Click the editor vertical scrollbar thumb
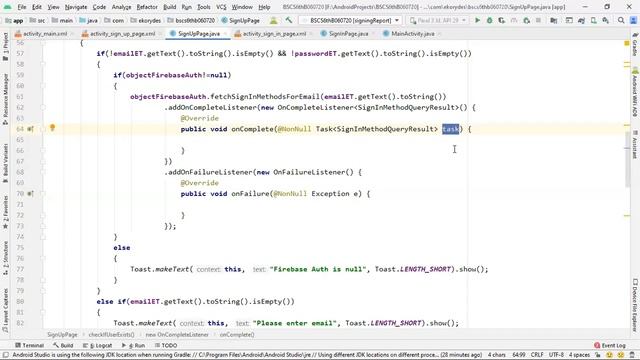Image resolution: width=640 pixels, height=360 pixels. point(627,160)
